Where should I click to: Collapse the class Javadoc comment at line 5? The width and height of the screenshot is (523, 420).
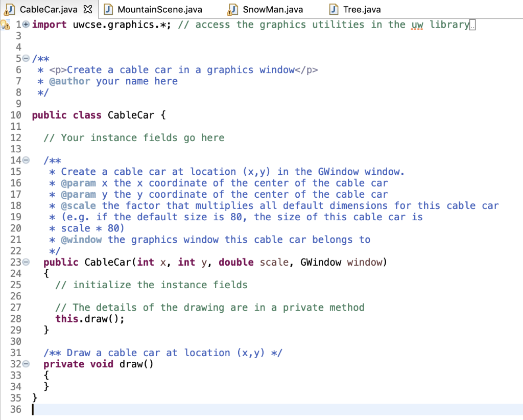(x=26, y=58)
